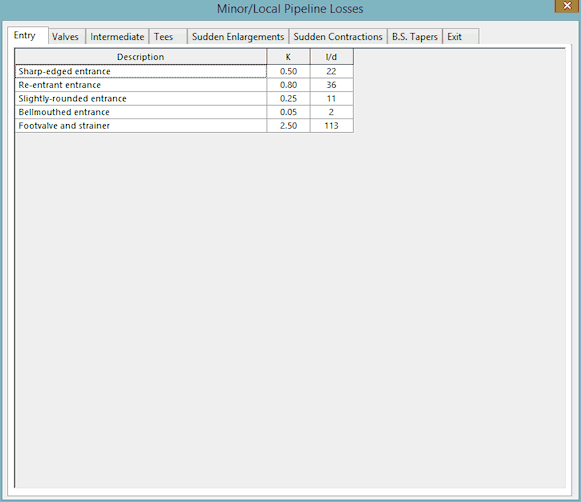Go to Sudden Enlargements tab

coord(238,37)
